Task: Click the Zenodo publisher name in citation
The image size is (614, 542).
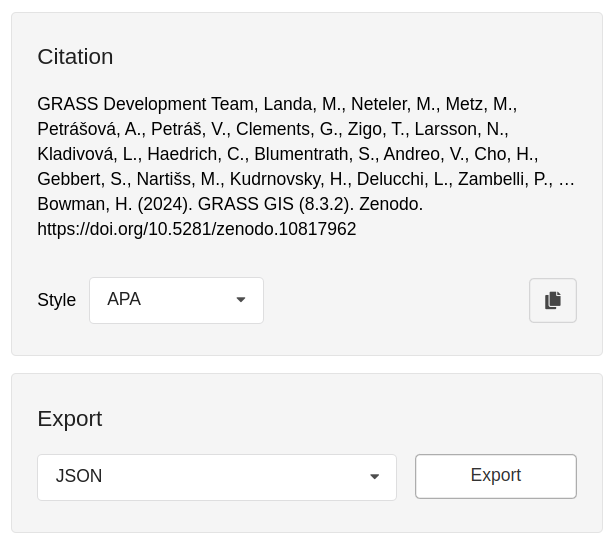Action: pos(391,204)
